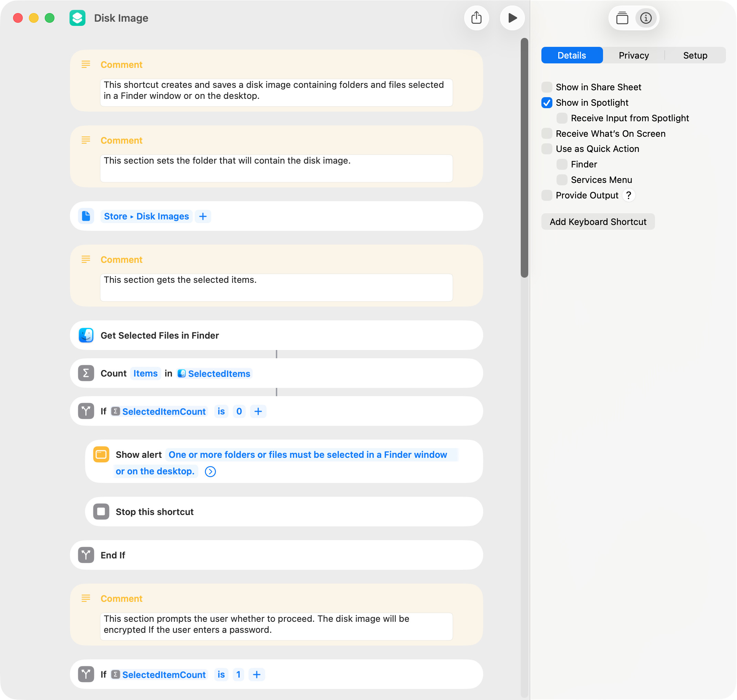Click the Disk Image shortcut app icon
Image resolution: width=737 pixels, height=700 pixels.
pos(77,18)
